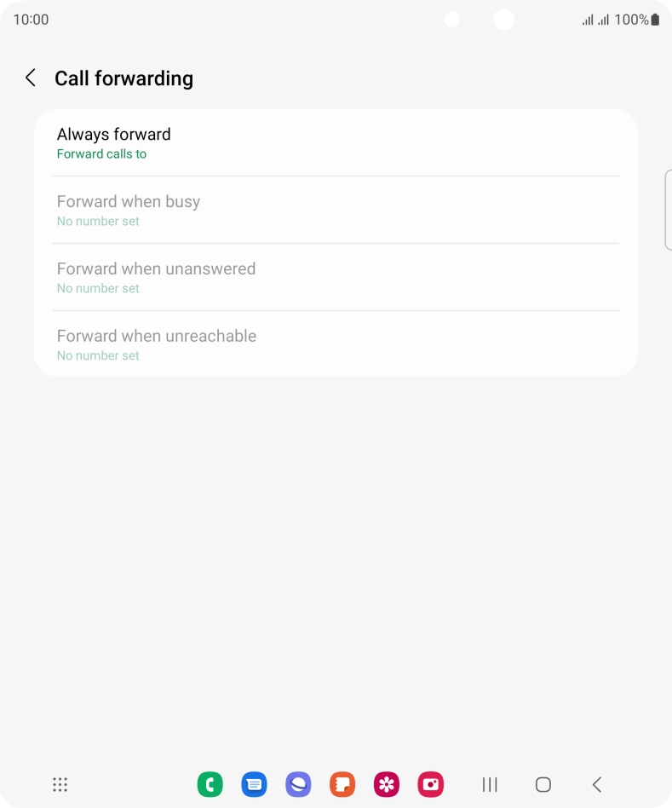672x808 pixels.
Task: Open the Gallery flower icon
Action: [387, 784]
